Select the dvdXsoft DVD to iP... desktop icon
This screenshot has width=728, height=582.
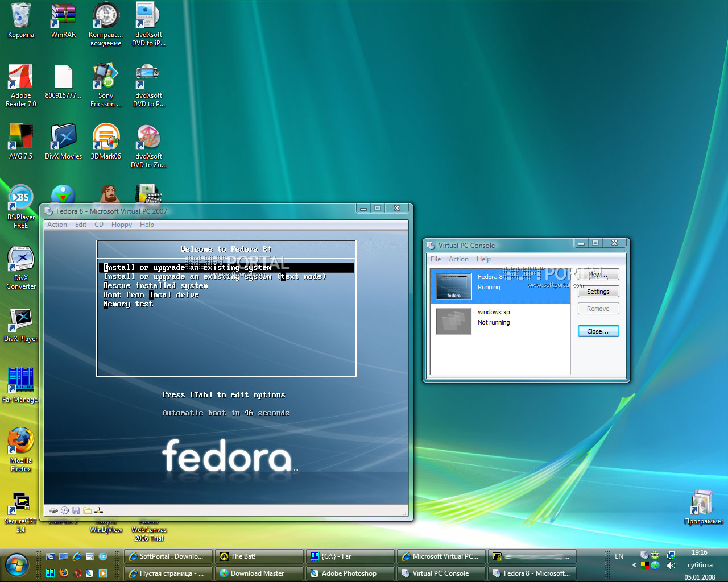pos(148,24)
